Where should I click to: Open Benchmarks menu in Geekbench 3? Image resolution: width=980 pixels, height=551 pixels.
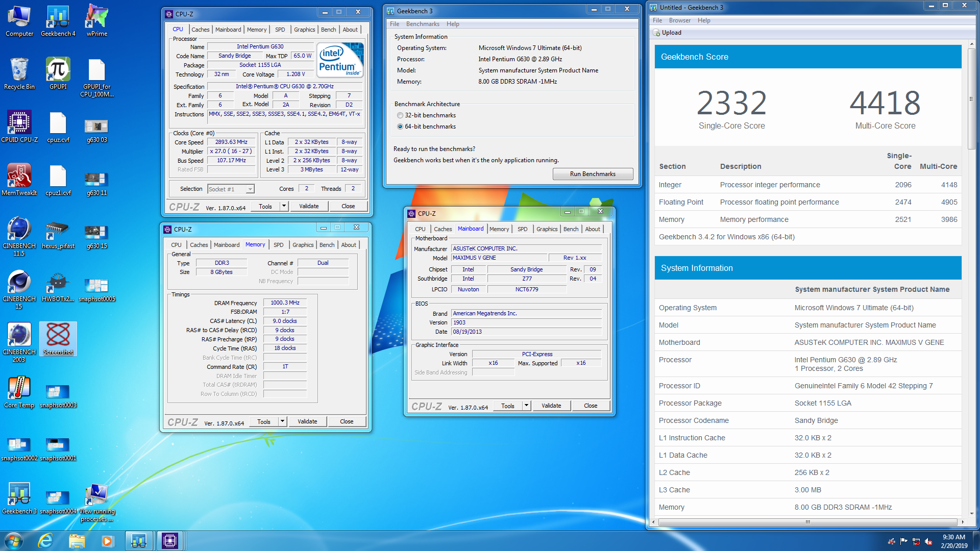click(423, 24)
